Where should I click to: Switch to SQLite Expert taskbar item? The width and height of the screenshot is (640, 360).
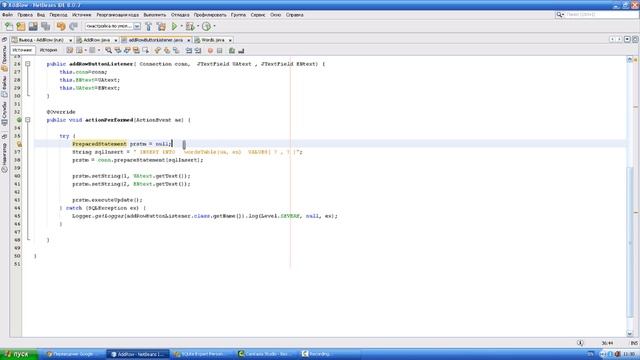202,354
